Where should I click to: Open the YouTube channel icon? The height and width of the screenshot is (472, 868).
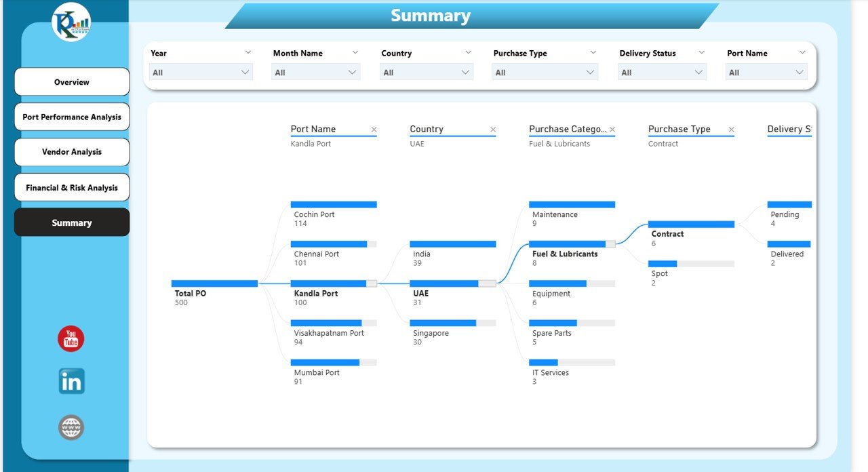(71, 337)
